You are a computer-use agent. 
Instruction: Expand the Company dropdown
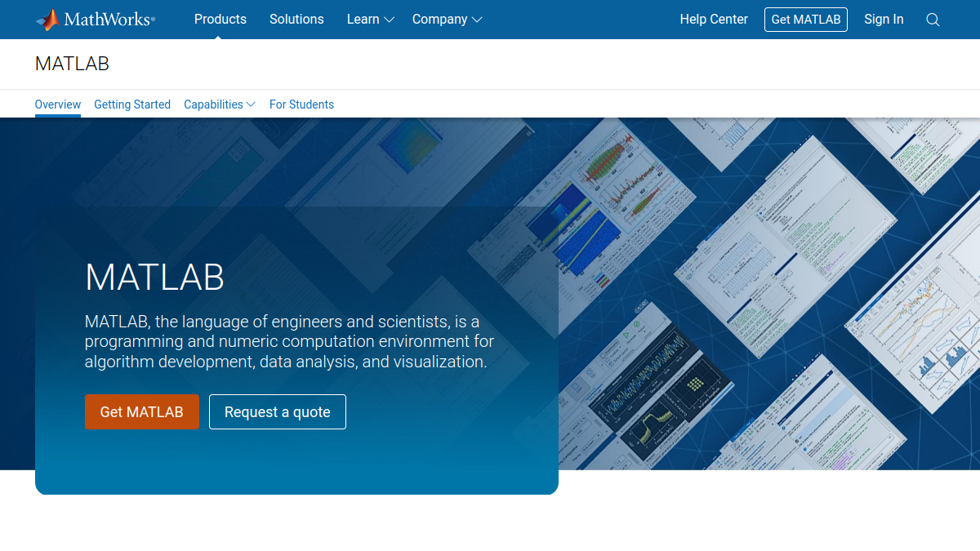pyautogui.click(x=448, y=20)
